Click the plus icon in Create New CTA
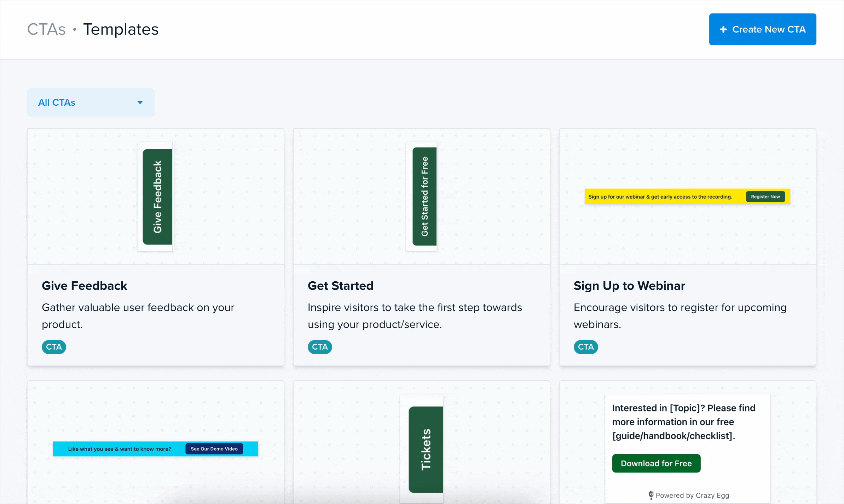 click(723, 29)
